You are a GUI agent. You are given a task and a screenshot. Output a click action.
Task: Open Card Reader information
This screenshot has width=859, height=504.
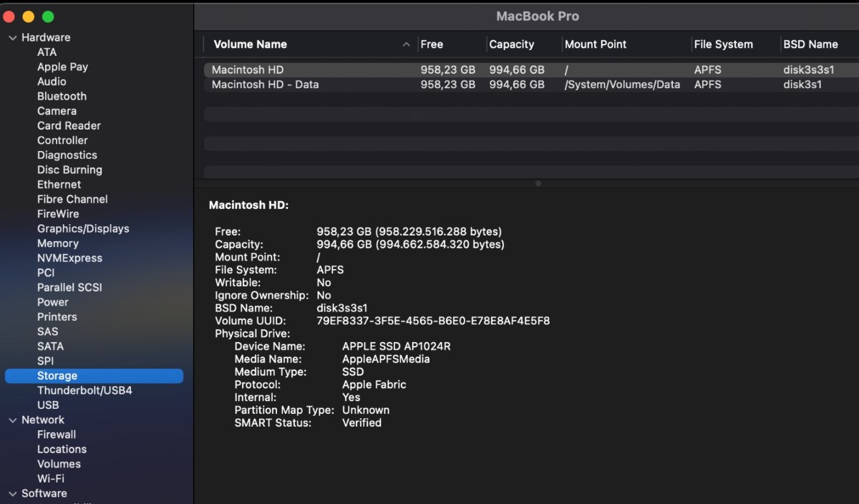point(69,125)
